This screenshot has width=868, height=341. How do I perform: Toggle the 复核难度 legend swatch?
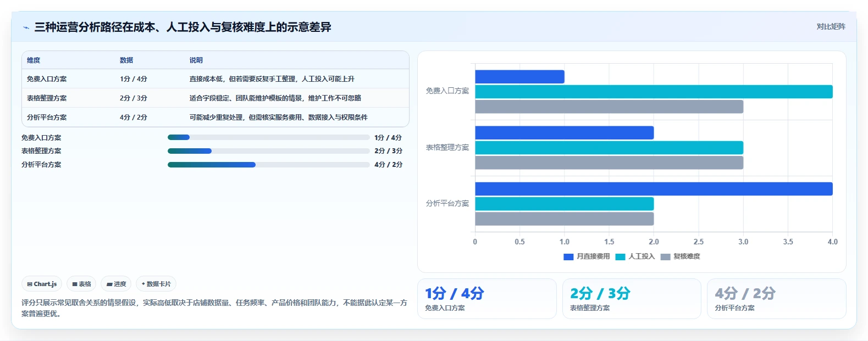point(665,256)
